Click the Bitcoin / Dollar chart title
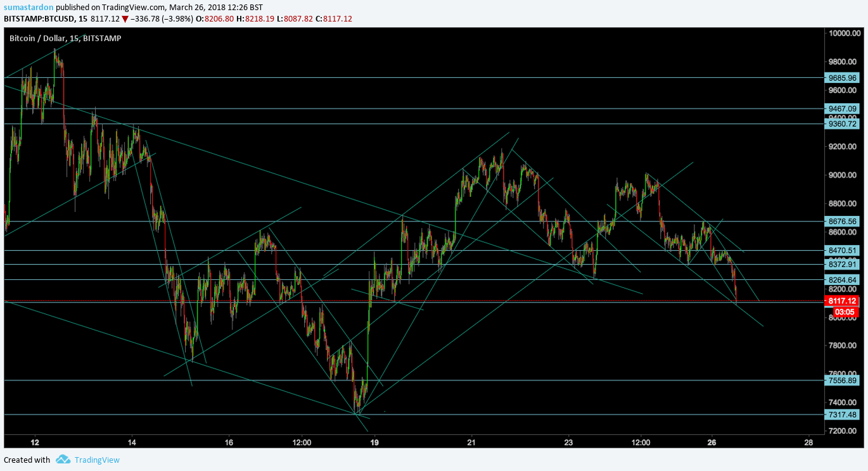The image size is (868, 471). pos(65,38)
